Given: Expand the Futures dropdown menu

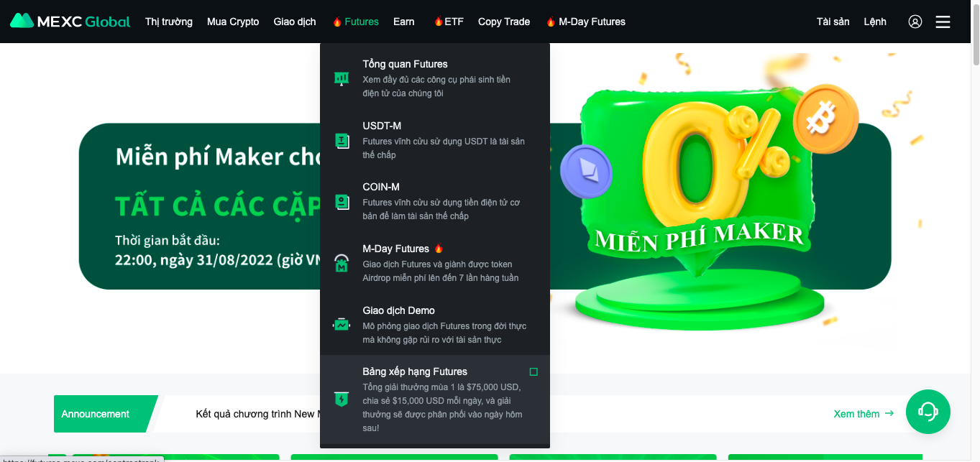Looking at the screenshot, I should [355, 22].
